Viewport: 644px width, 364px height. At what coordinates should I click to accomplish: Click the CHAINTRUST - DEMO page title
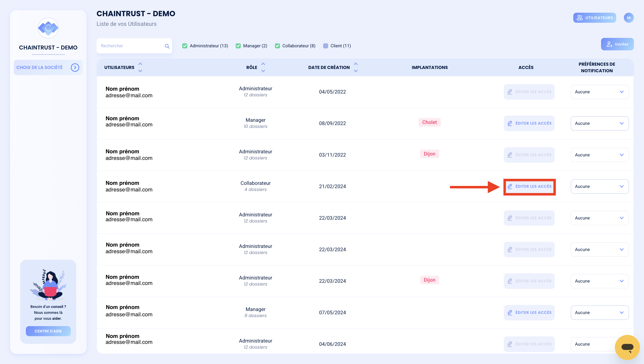click(136, 14)
